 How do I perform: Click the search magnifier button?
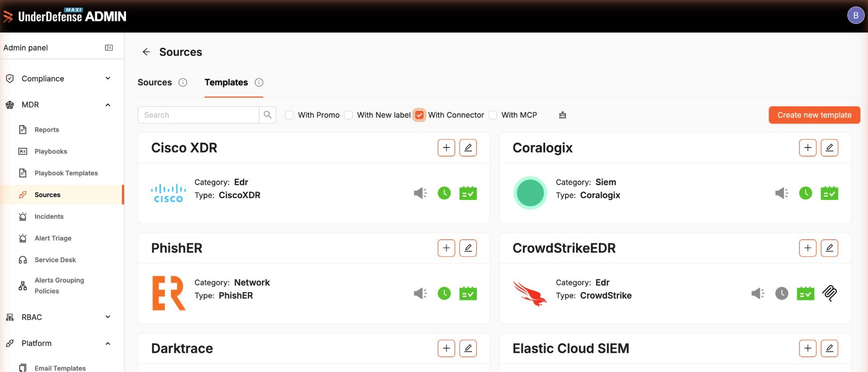(x=267, y=115)
